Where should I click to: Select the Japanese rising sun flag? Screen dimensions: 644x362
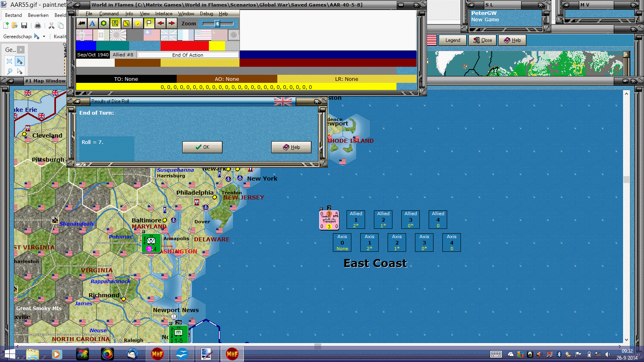tap(118, 35)
